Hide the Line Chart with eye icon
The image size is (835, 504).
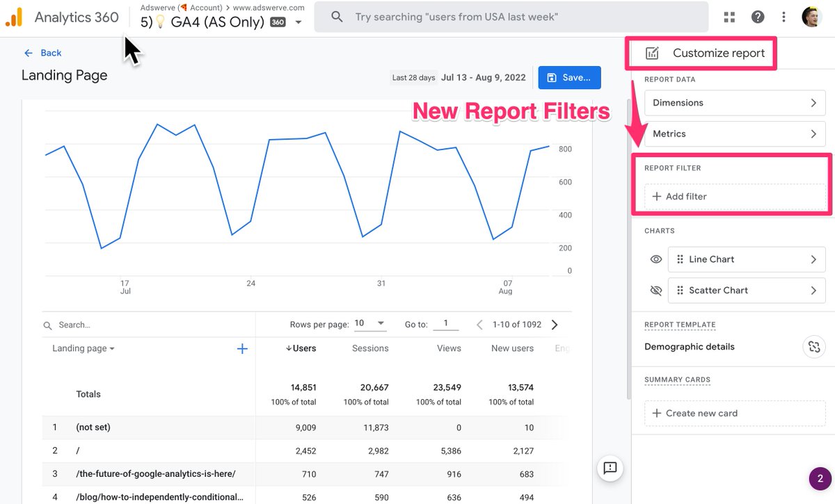(x=655, y=259)
